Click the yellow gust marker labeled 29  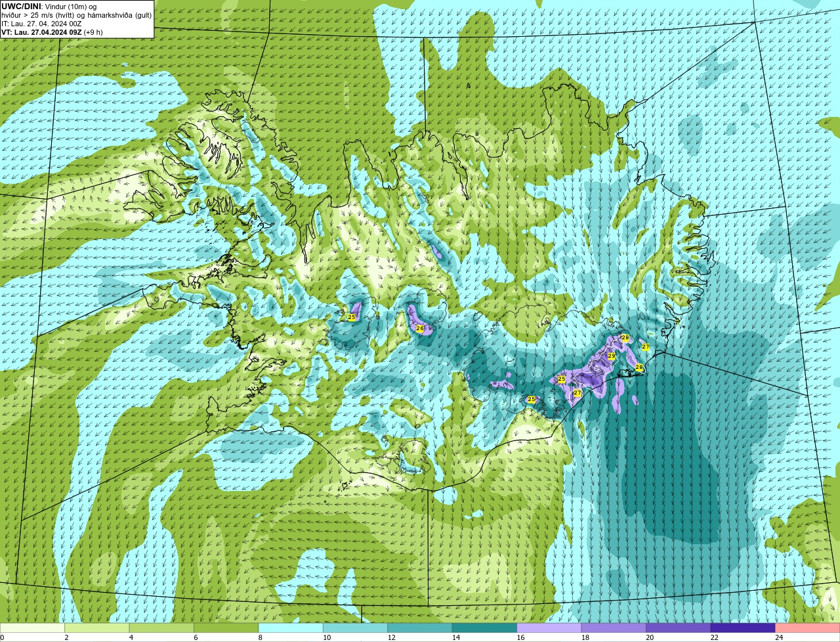pos(612,356)
